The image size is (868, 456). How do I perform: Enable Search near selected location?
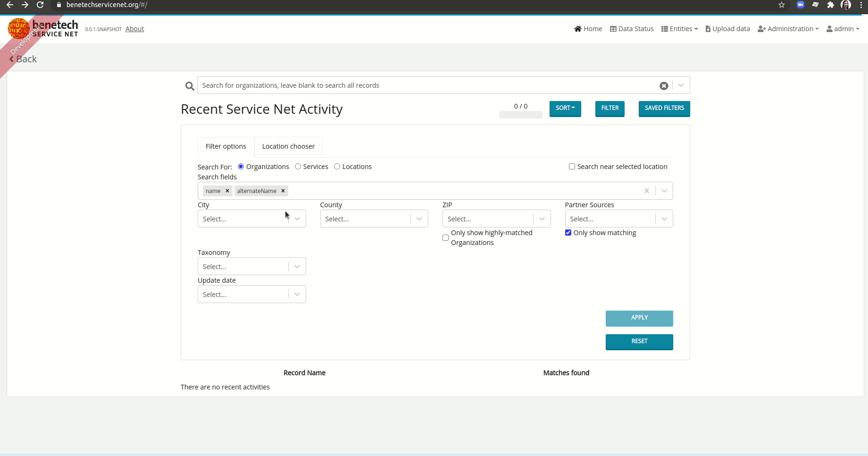572,167
